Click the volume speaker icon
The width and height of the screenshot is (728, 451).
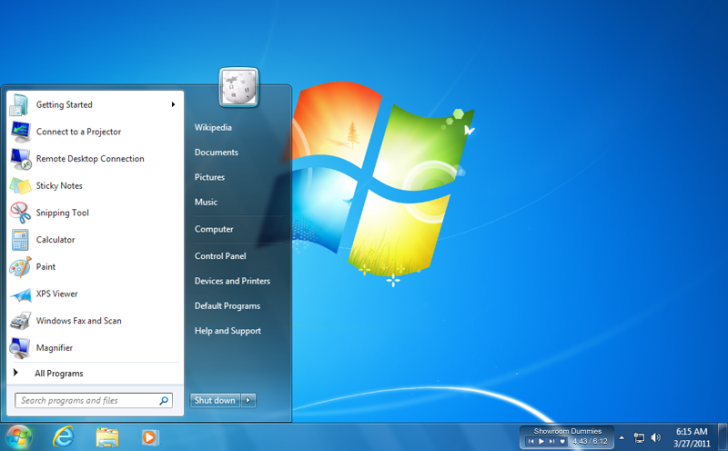pyautogui.click(x=656, y=438)
